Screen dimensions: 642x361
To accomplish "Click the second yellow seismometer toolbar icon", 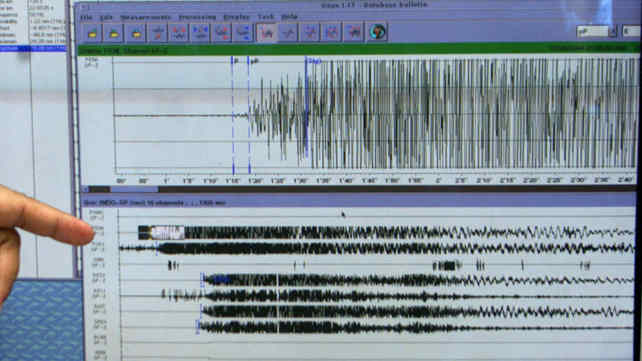I will [x=114, y=33].
